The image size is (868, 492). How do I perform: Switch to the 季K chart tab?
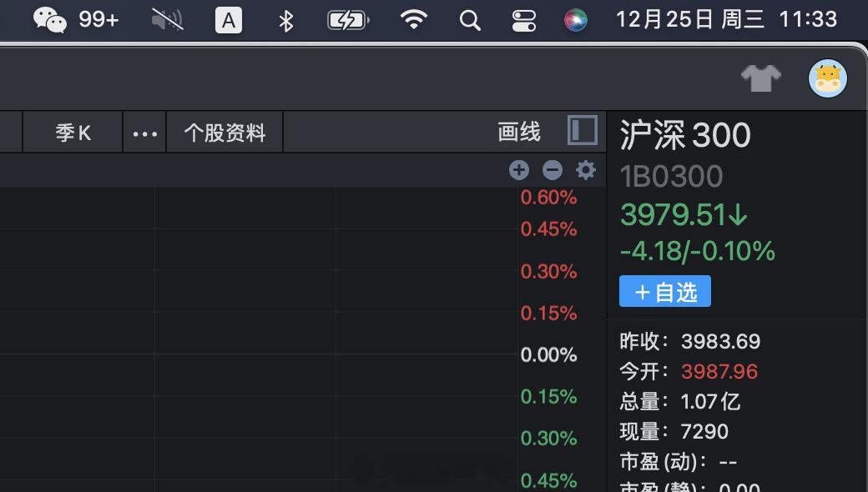[x=73, y=132]
